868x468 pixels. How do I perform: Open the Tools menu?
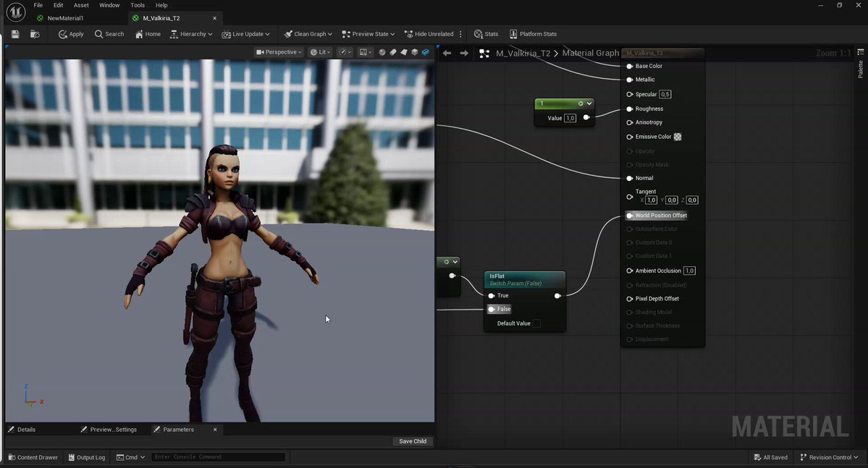[x=138, y=5]
